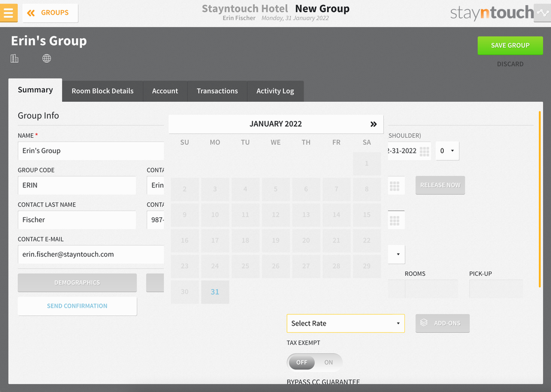
Task: Open the hamburger main menu
Action: [8, 13]
